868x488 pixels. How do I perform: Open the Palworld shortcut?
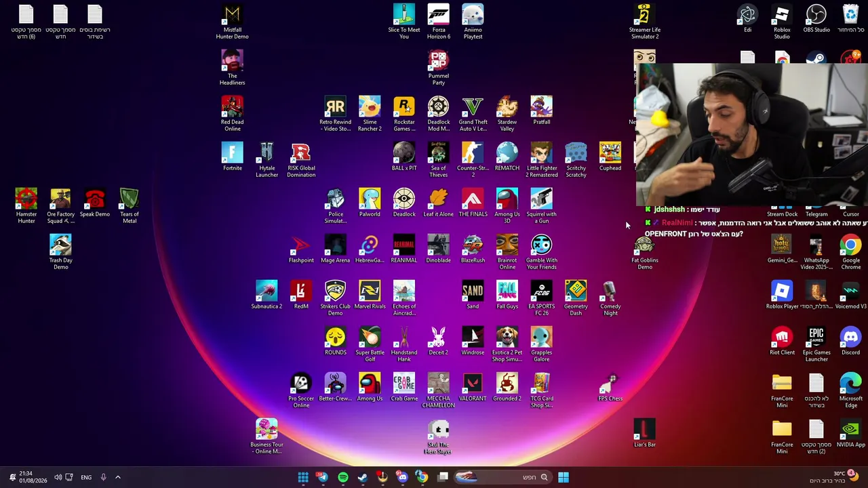pyautogui.click(x=370, y=203)
